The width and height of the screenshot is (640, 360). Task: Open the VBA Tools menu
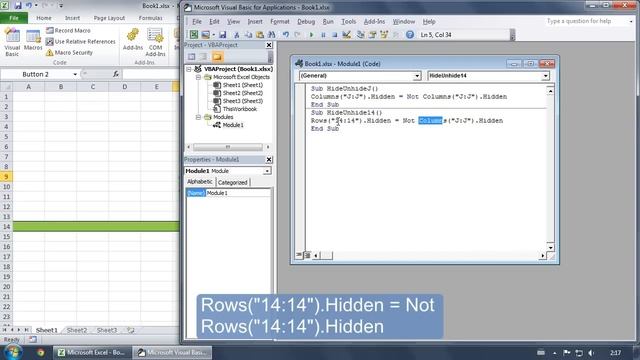click(x=348, y=22)
